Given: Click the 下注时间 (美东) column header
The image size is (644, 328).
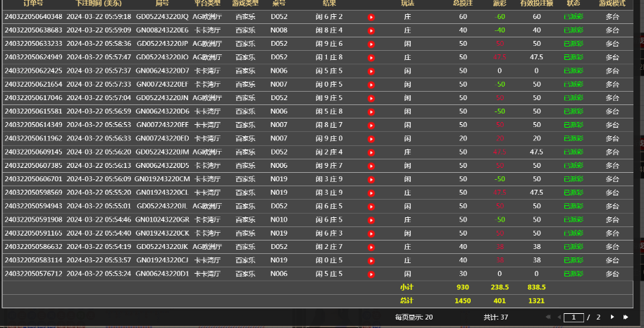Looking at the screenshot, I should pos(99,4).
